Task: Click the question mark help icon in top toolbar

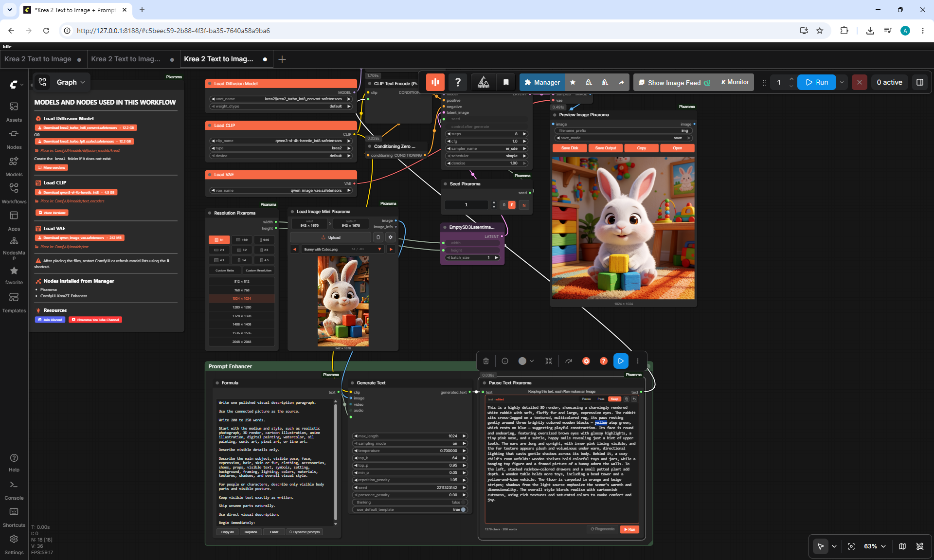Action: tap(458, 82)
